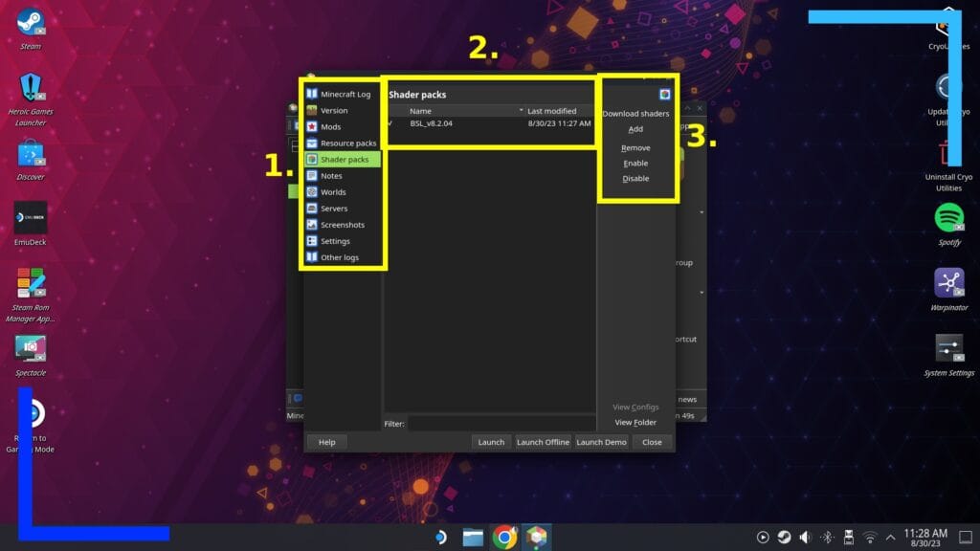Launch Spotify desktop shortcut
980x551 pixels.
point(948,218)
